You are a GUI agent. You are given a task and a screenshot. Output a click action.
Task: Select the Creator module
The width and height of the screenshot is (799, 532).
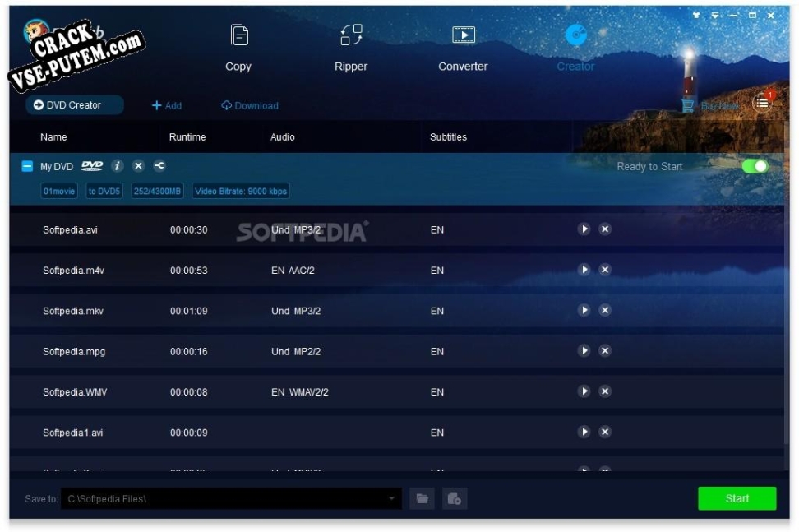575,48
